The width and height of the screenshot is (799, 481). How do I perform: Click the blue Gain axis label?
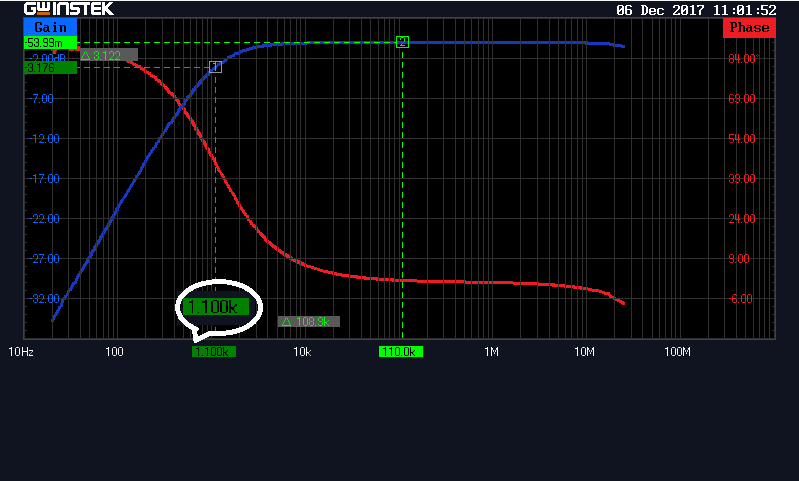pos(50,27)
